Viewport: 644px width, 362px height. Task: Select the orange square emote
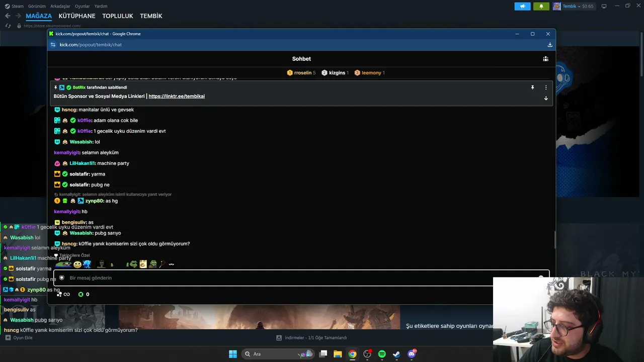[143, 264]
